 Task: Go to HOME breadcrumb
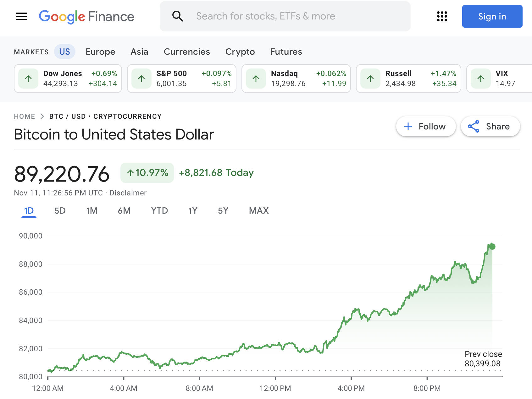coord(25,117)
